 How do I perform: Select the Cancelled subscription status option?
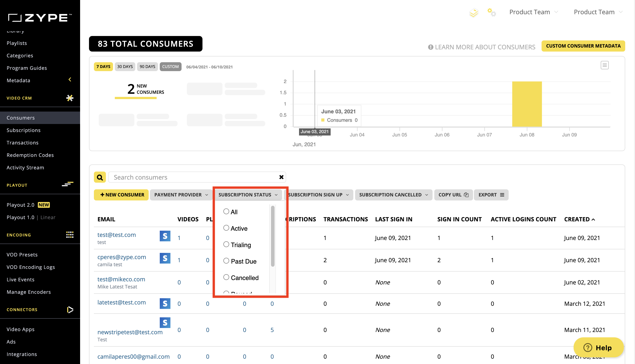click(x=226, y=277)
